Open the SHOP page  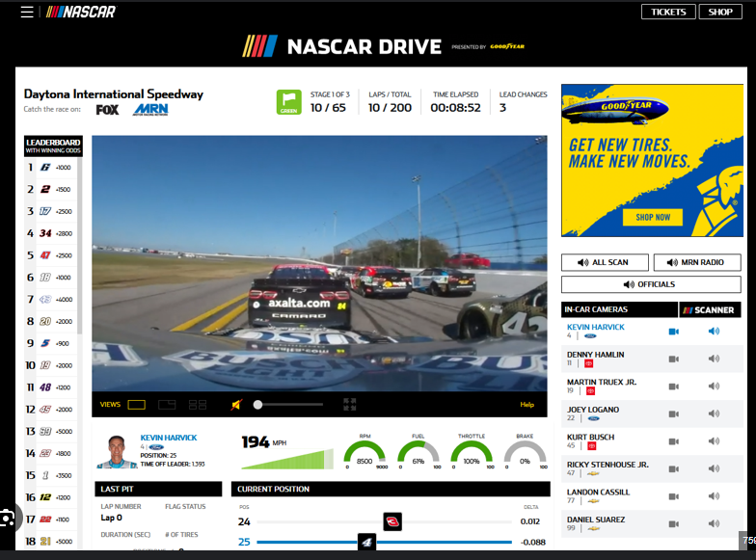[720, 12]
